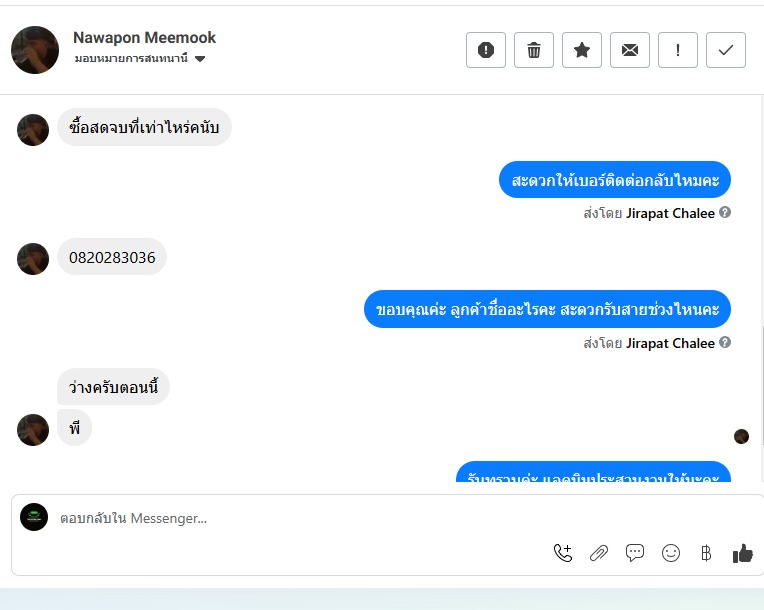Select the 0820283036 phone number message
This screenshot has height=610, width=764.
(112, 257)
